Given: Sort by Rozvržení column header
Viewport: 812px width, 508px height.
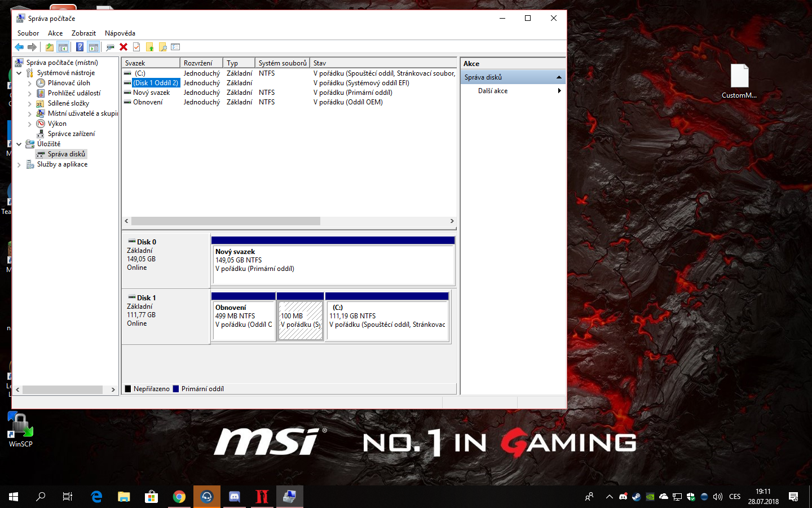Looking at the screenshot, I should pyautogui.click(x=201, y=63).
